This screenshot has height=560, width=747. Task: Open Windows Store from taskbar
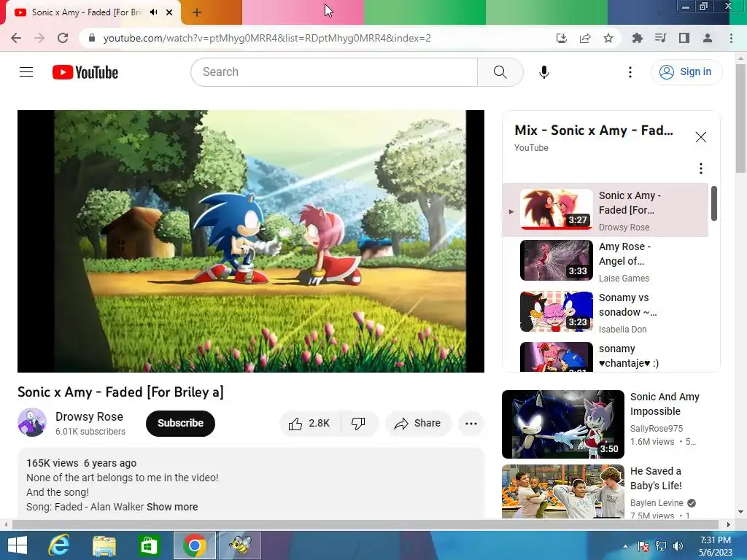click(x=149, y=545)
